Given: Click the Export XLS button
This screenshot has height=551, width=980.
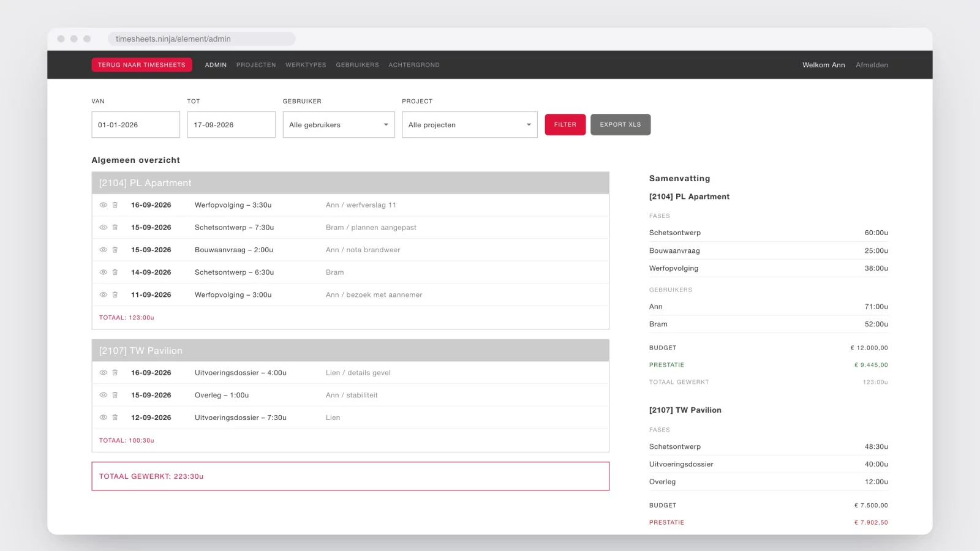Looking at the screenshot, I should (x=620, y=124).
